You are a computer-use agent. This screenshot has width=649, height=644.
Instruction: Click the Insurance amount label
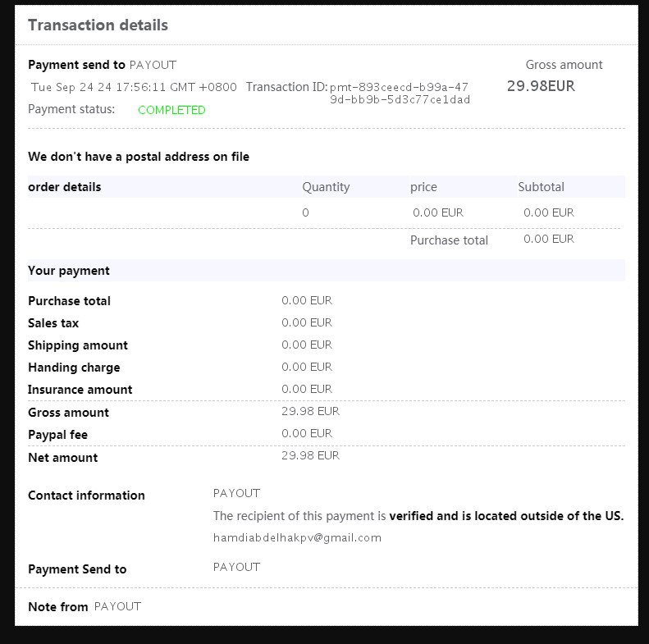pos(80,390)
